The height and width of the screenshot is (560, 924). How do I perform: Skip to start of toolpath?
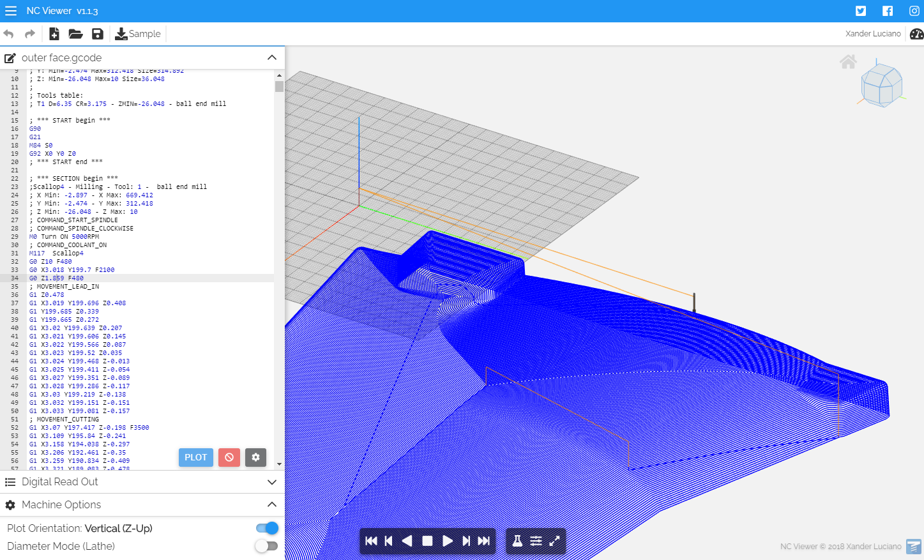[x=371, y=541]
